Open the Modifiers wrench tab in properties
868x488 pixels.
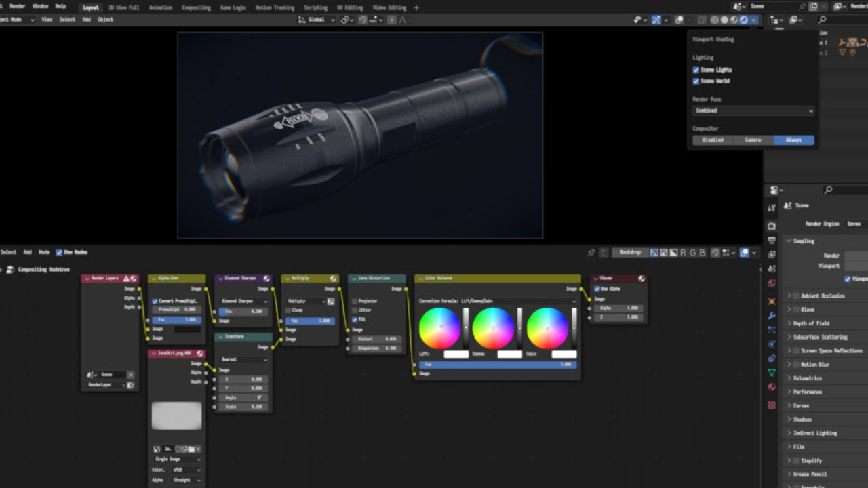(x=772, y=316)
